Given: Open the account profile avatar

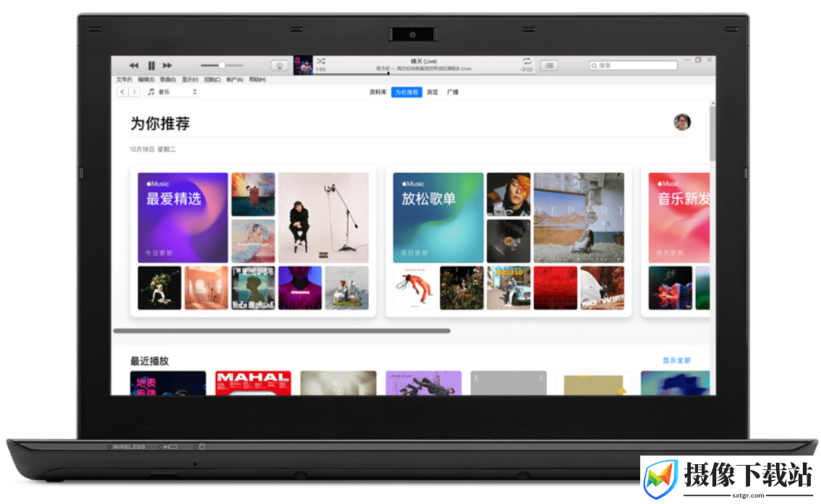Looking at the screenshot, I should pos(681,122).
